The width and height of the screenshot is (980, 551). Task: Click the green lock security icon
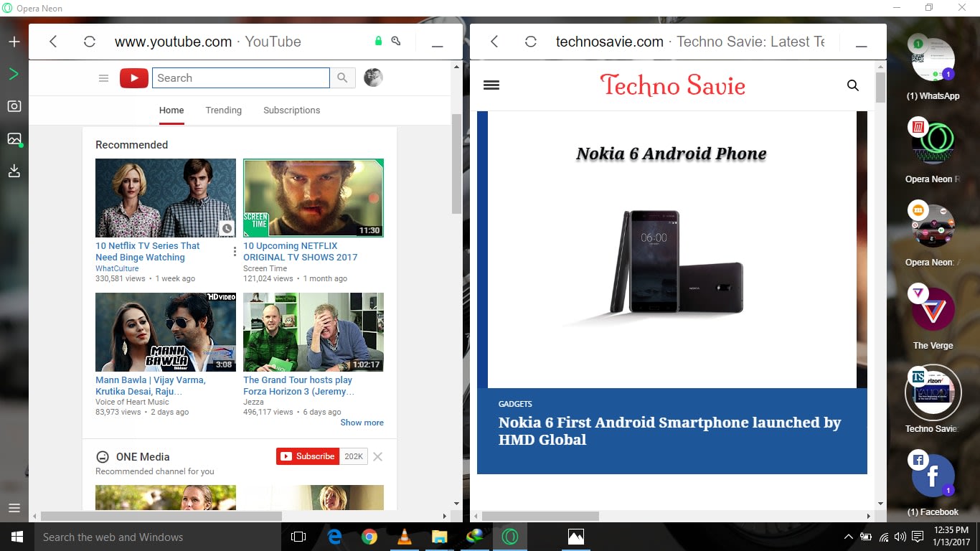point(379,42)
